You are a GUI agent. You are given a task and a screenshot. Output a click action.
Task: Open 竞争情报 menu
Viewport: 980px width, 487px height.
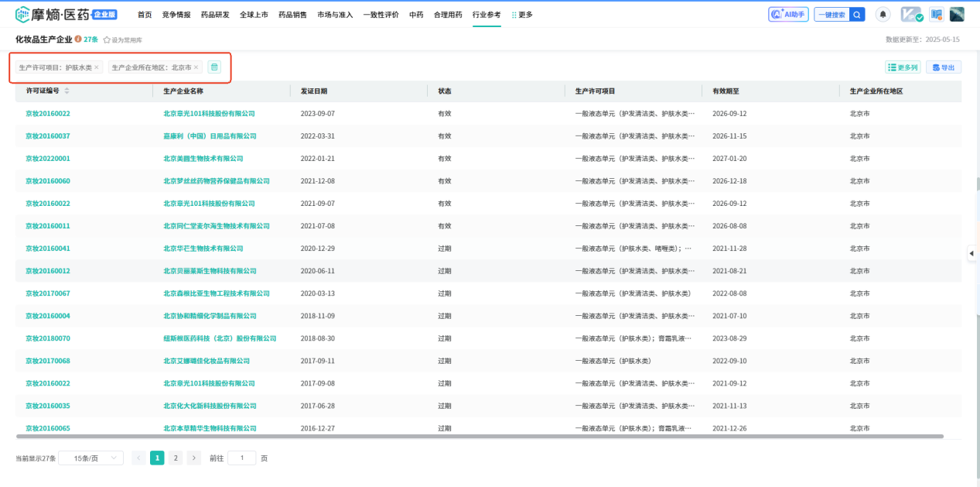click(176, 15)
